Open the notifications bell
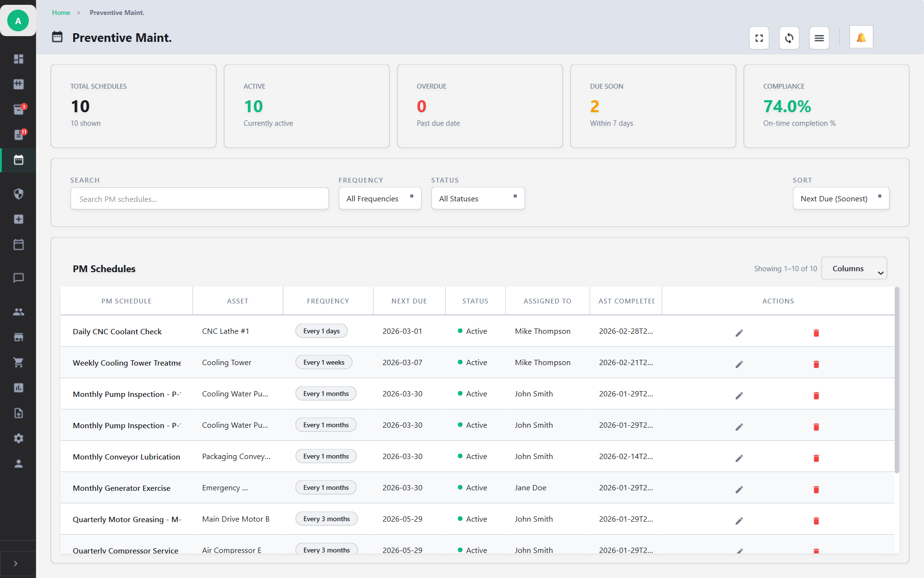 click(861, 37)
